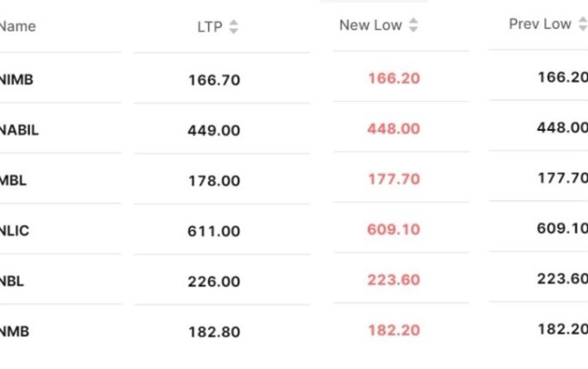
Task: Click the Prev Low header label
Action: pyautogui.click(x=539, y=25)
